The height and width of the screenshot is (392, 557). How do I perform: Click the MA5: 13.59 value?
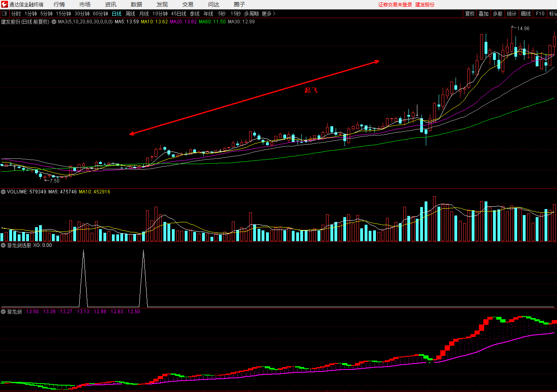[127, 22]
